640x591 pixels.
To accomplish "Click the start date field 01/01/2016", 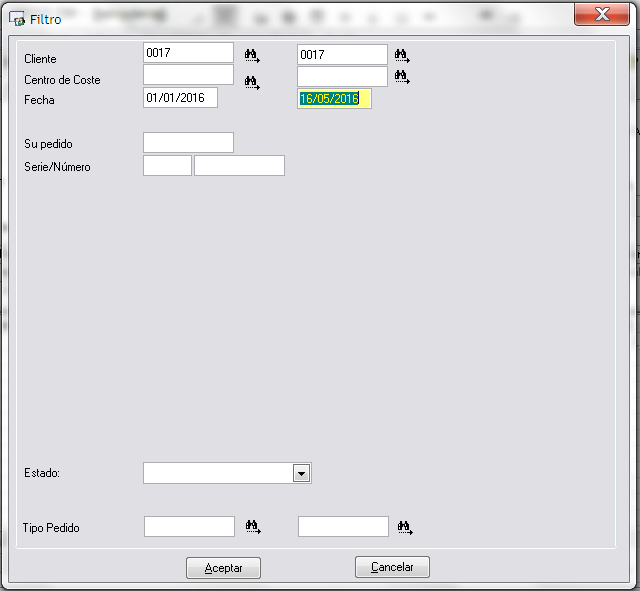I will point(180,98).
